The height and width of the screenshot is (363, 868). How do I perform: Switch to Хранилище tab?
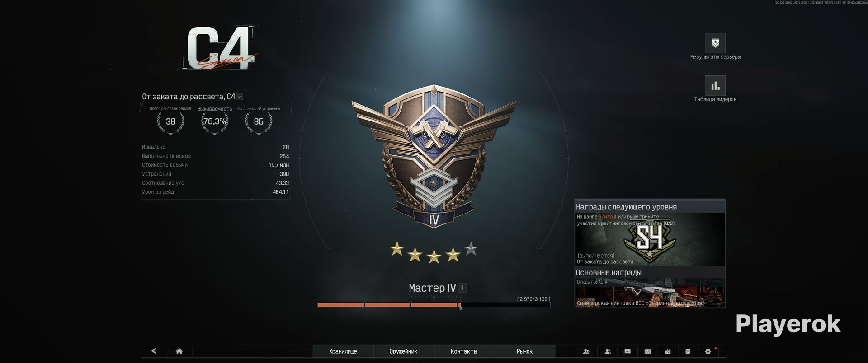tap(343, 351)
